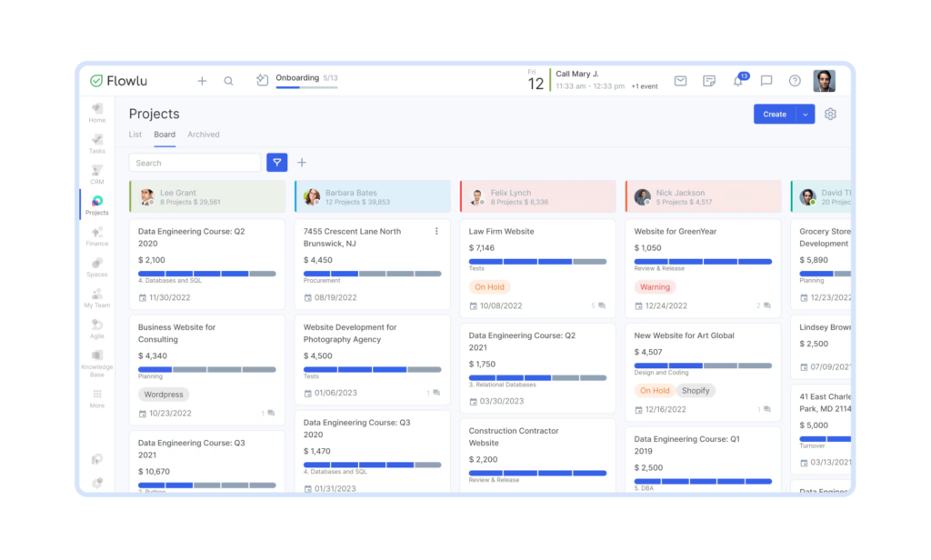
Task: Open the Finance module in the sidebar
Action: pos(97,238)
